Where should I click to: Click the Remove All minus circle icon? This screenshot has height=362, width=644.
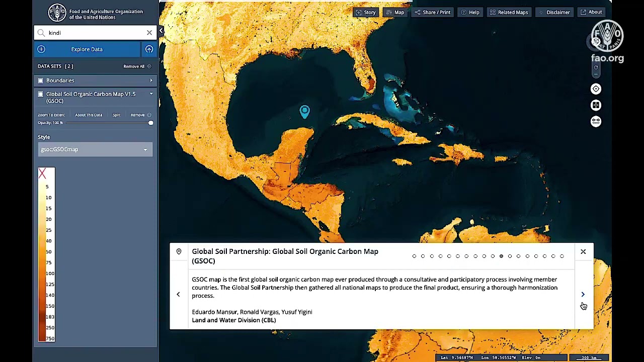click(x=149, y=66)
